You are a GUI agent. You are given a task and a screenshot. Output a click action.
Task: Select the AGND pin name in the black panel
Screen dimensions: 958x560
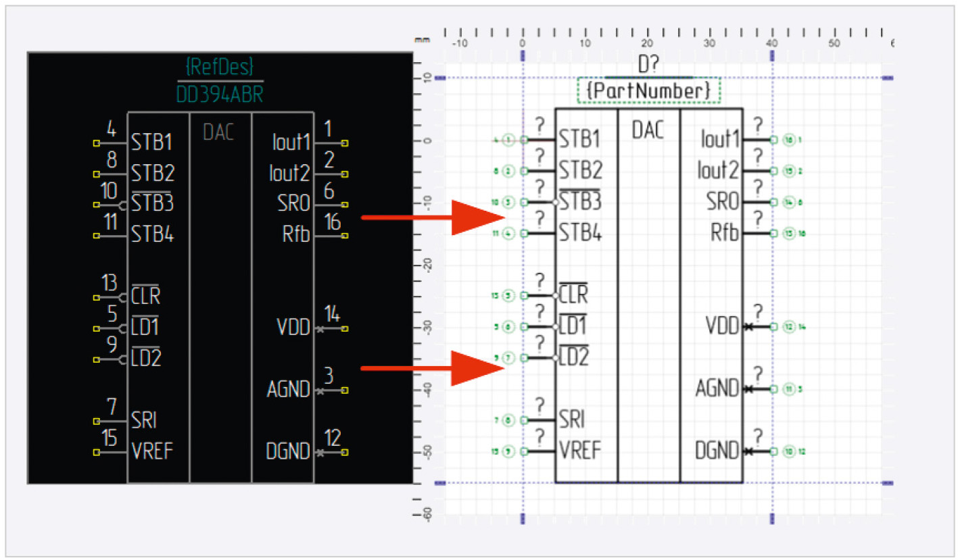coord(289,390)
